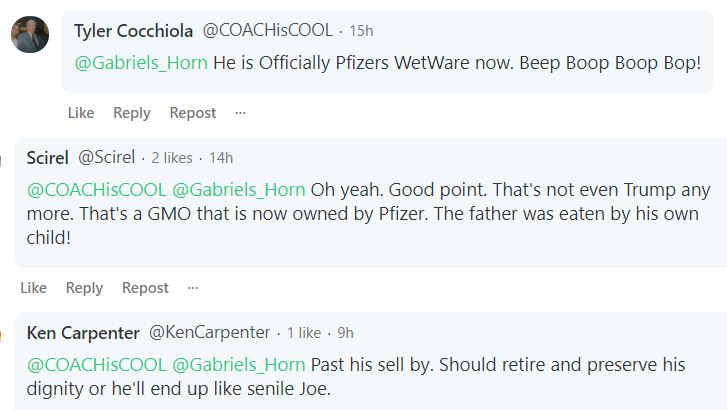Viewport: 727px width, 410px height.
Task: Open Ken Carpenter's display name link
Action: 83,332
